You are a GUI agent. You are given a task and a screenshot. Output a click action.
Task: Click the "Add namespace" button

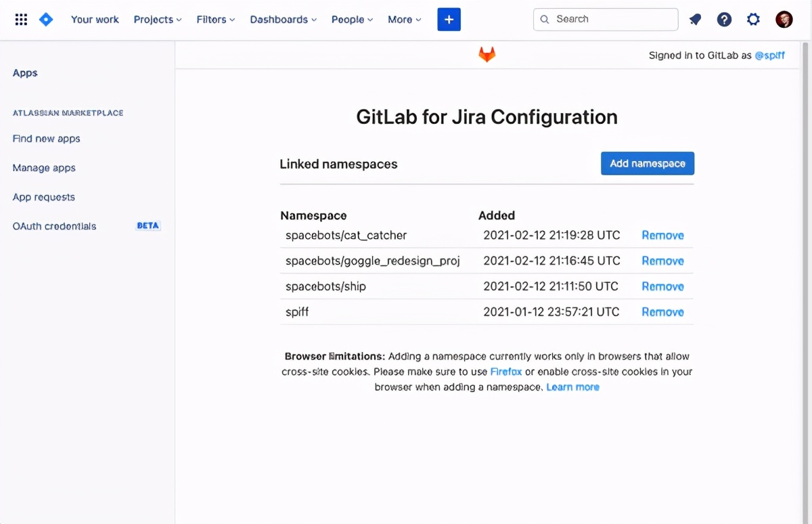tap(647, 163)
